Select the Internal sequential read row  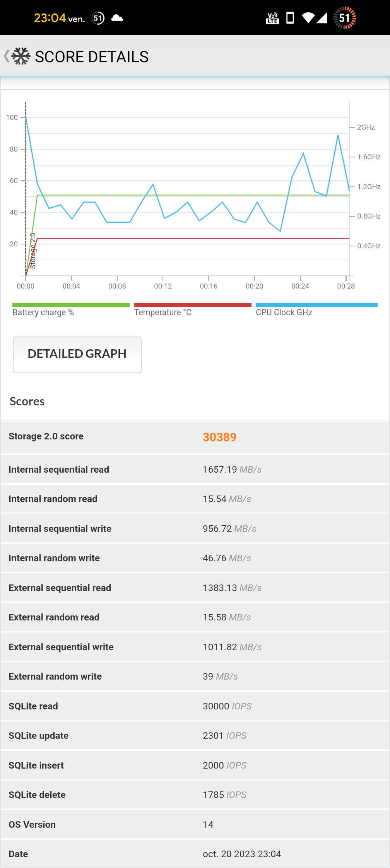coord(195,470)
